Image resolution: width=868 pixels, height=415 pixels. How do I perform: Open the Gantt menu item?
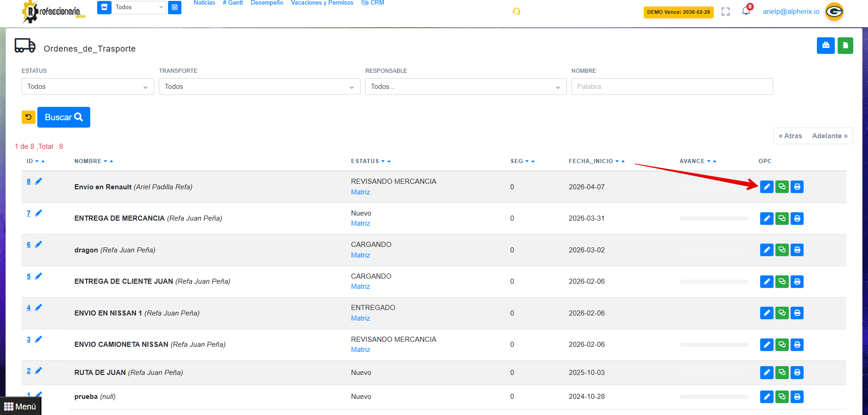click(x=233, y=3)
